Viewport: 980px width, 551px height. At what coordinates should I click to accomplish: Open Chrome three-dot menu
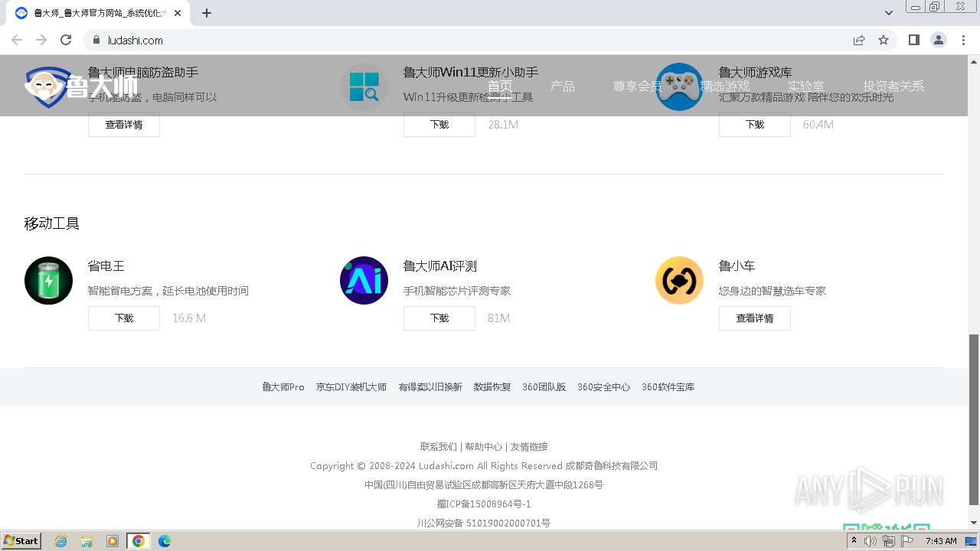pos(963,40)
